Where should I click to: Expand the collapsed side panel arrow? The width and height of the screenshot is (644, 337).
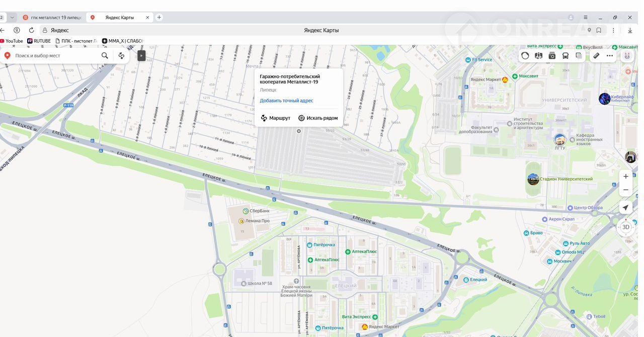tap(141, 56)
